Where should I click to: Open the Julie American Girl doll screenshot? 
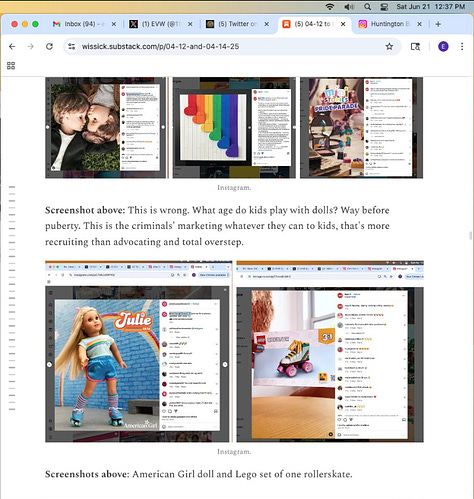click(x=139, y=351)
